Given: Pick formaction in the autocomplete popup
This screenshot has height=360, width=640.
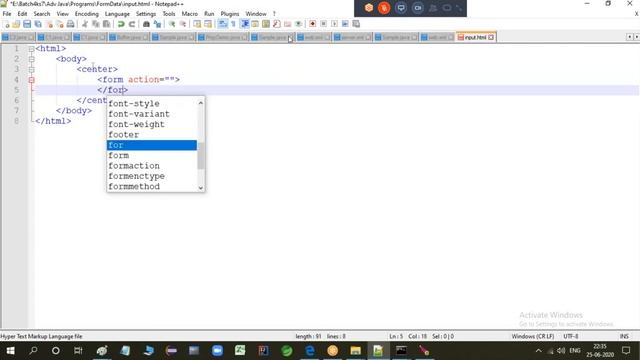Looking at the screenshot, I should coord(152,166).
